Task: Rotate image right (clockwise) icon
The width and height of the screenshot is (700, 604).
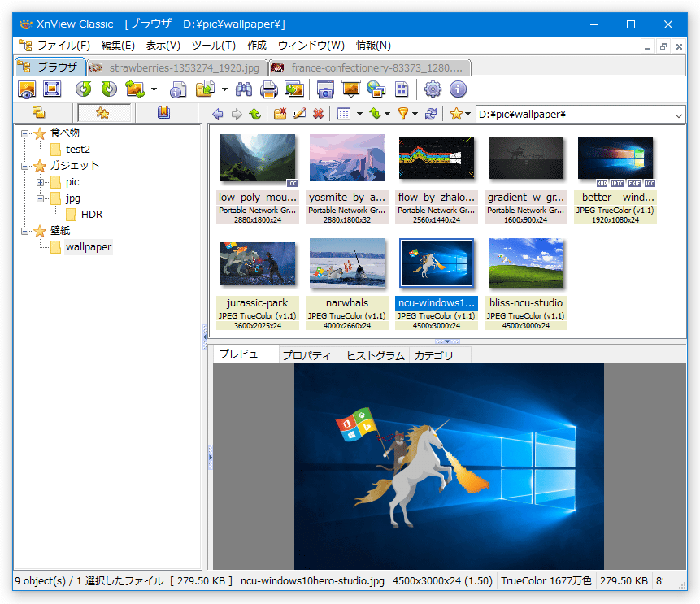Action: (109, 89)
